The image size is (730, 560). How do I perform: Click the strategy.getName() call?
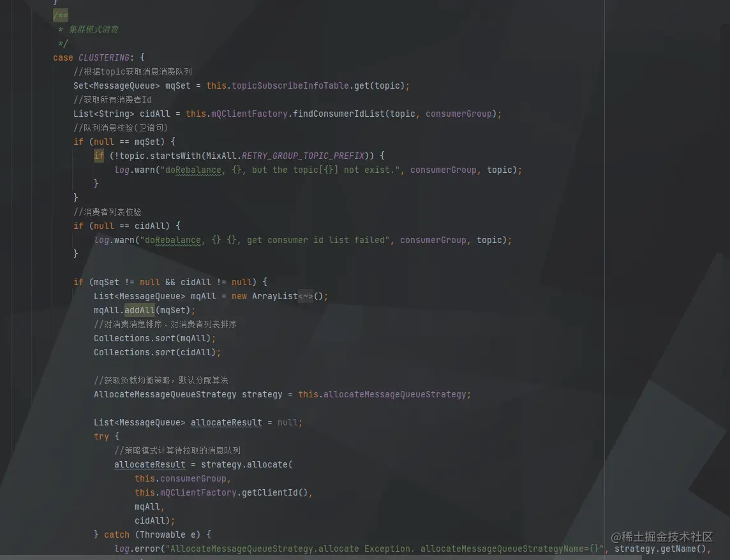660,549
